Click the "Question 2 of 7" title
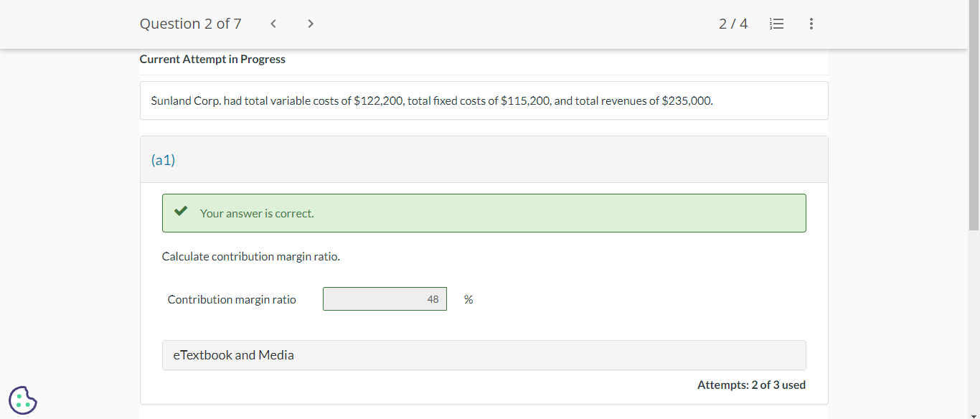The height and width of the screenshot is (419, 980). [190, 24]
